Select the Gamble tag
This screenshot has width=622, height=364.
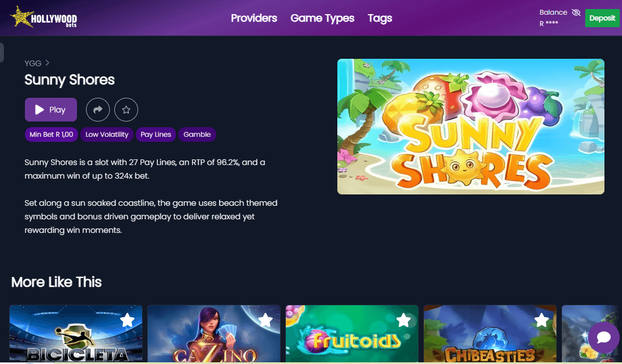[197, 135]
